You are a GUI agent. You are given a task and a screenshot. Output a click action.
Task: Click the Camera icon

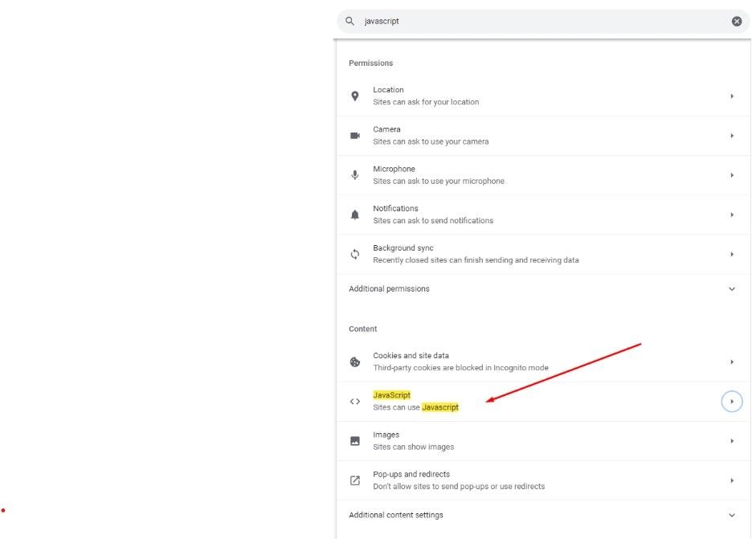click(355, 136)
